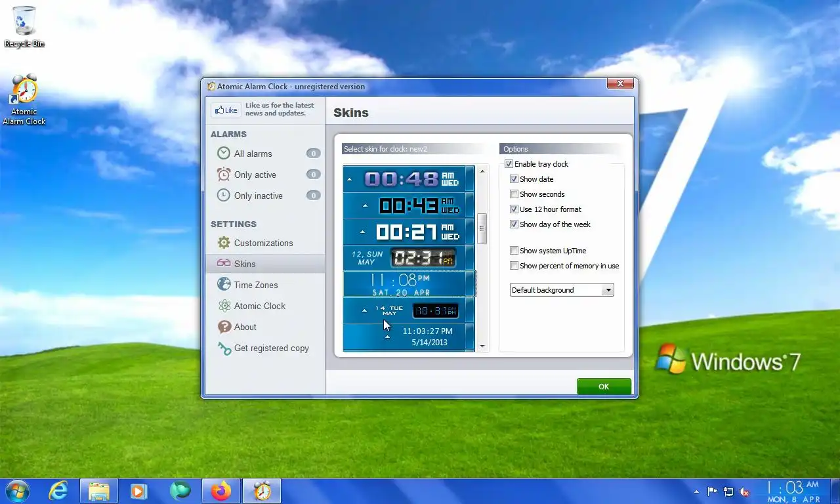Click the skin list scrollbar thumb
The height and width of the screenshot is (504, 840).
coord(482,228)
